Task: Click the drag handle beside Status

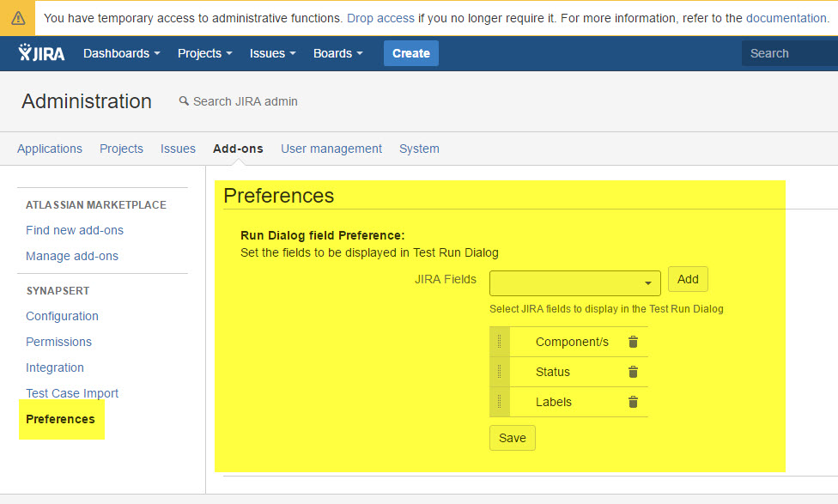Action: pos(499,372)
